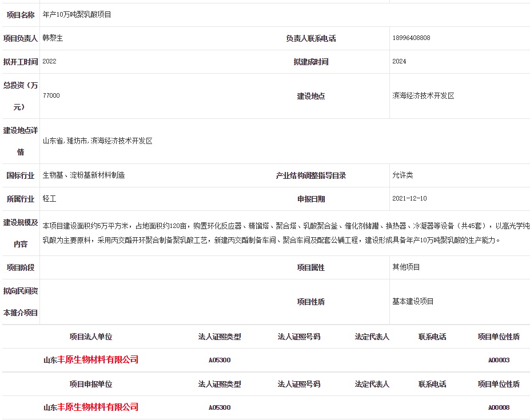Click construction site value 滨海经济技术开发区 beside 建设地点
Image resolution: width=530 pixels, height=420 pixels.
(423, 95)
